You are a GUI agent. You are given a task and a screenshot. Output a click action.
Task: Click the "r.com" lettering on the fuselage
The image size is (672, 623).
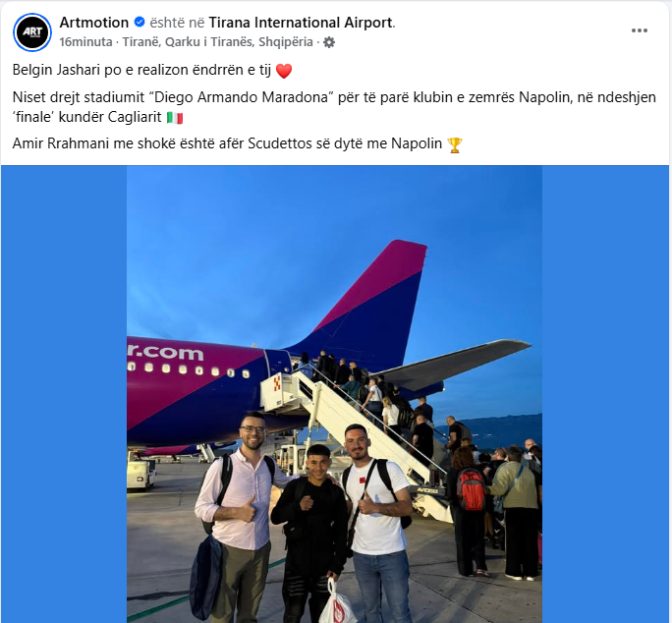pyautogui.click(x=165, y=352)
